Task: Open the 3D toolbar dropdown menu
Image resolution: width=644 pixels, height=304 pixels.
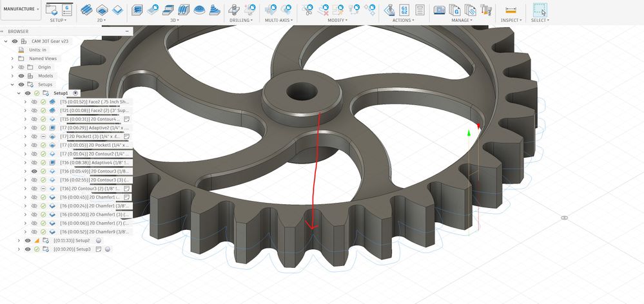Action: point(175,20)
